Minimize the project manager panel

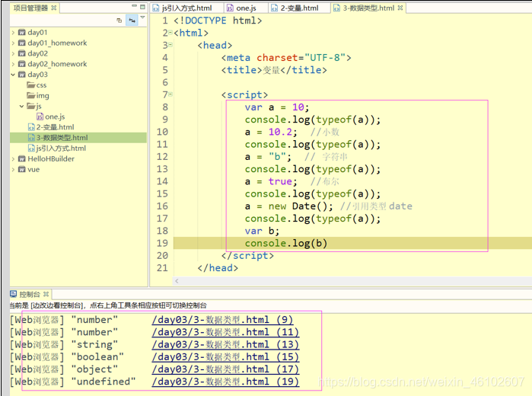coord(134,6)
